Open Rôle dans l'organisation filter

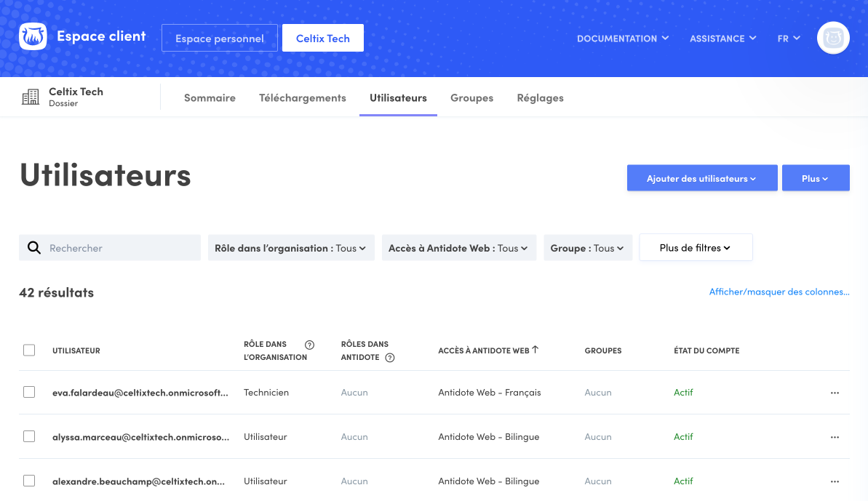pyautogui.click(x=291, y=248)
